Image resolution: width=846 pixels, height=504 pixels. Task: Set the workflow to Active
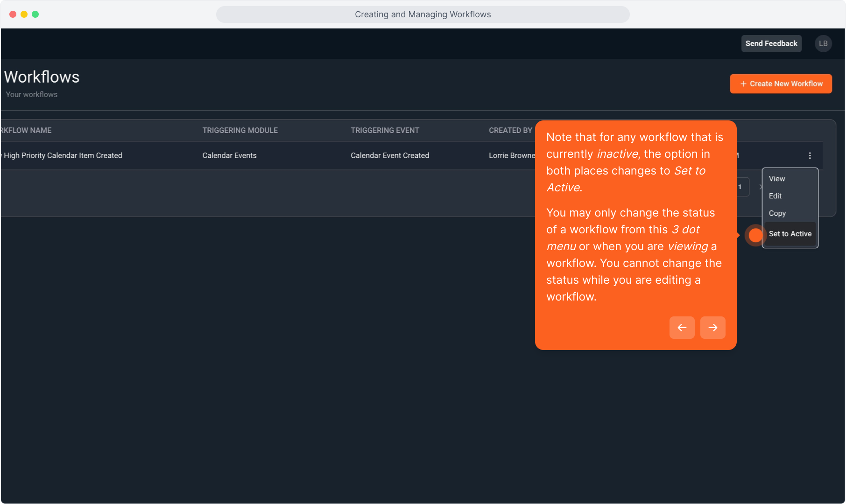coord(790,234)
